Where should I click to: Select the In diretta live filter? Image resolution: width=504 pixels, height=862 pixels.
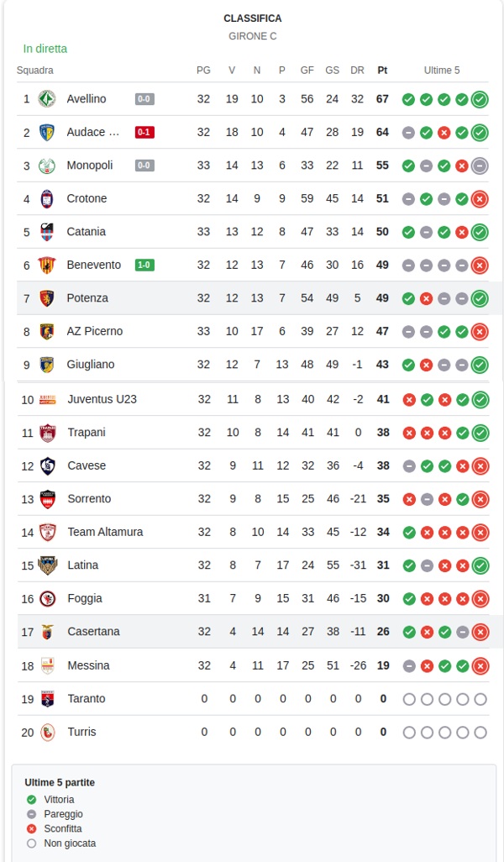tap(45, 49)
